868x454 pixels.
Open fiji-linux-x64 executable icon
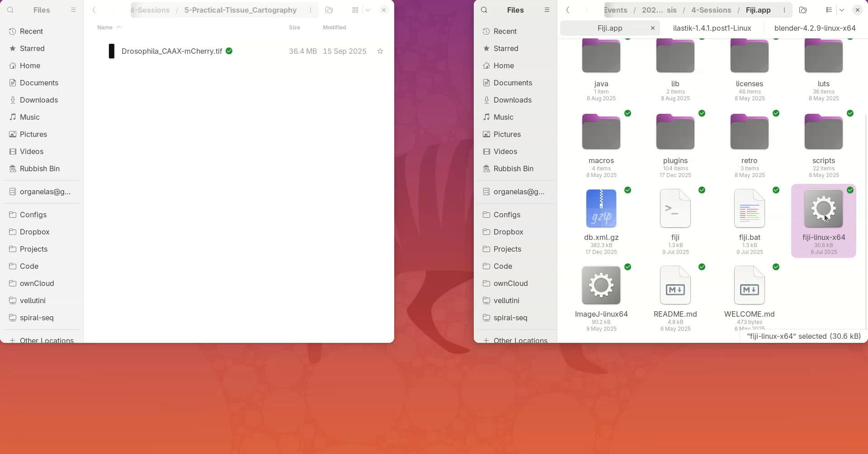pos(823,209)
